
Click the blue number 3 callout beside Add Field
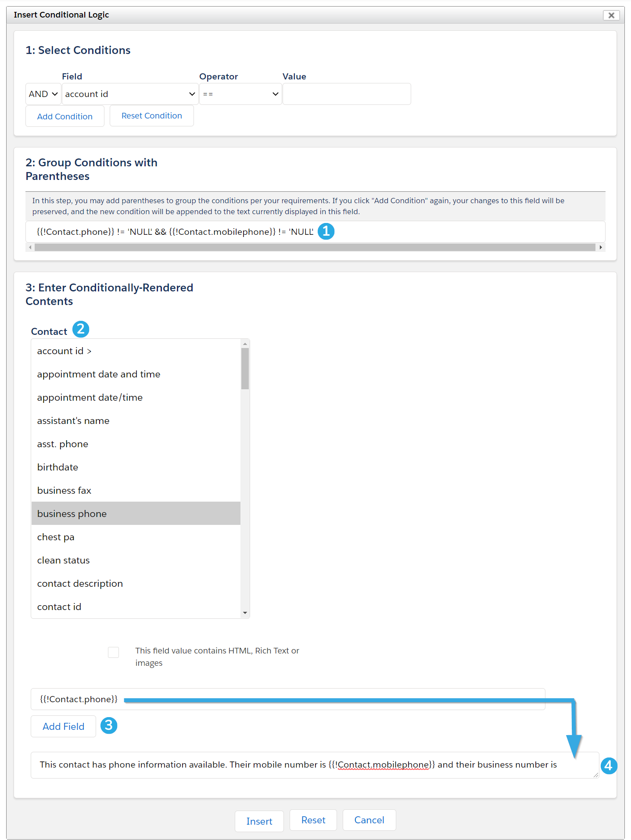109,725
